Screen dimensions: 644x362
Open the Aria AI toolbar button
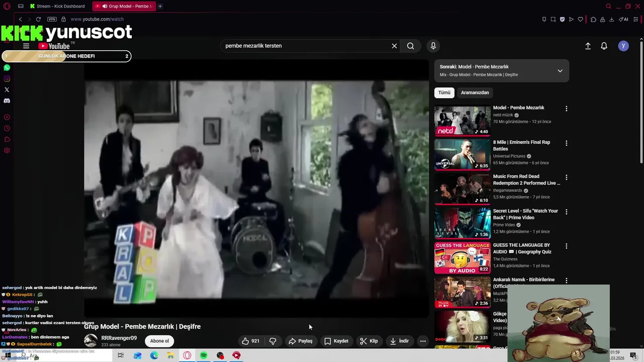click(623, 19)
